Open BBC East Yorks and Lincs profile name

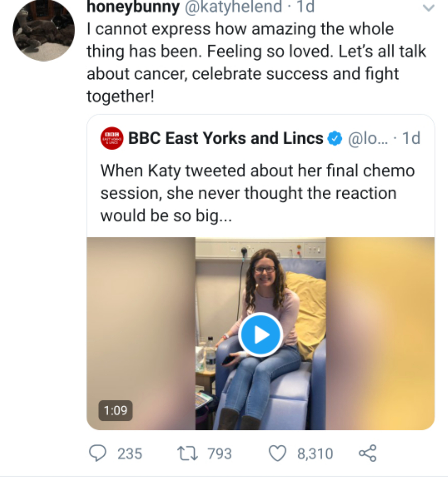226,138
